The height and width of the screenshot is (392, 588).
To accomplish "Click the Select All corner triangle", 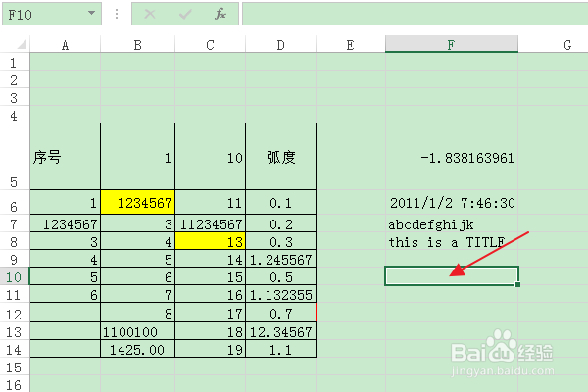I will point(22,45).
